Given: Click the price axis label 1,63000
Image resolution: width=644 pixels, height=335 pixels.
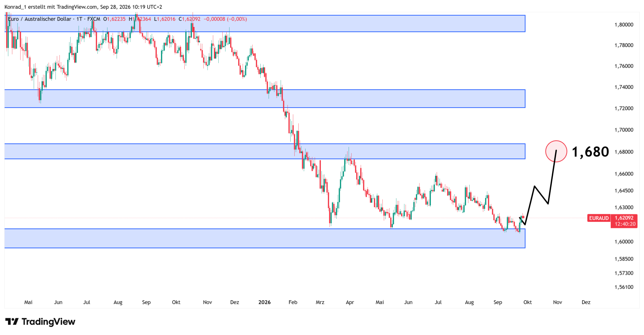Looking at the screenshot, I should (624, 207).
